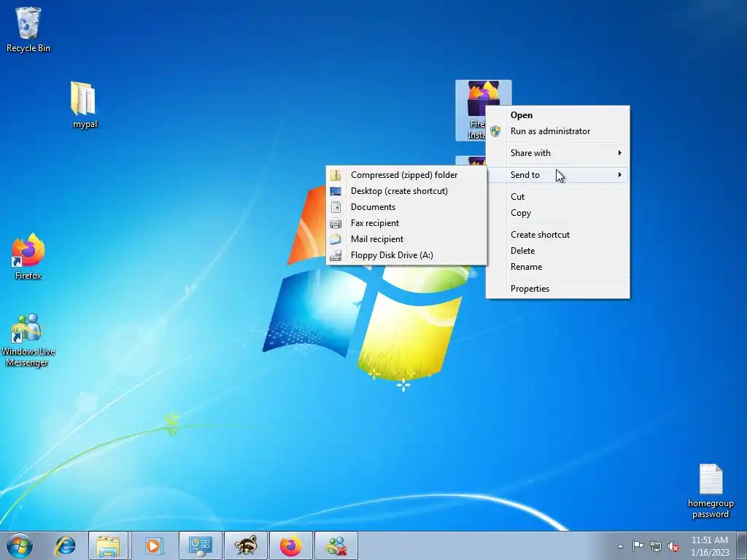Image resolution: width=747 pixels, height=560 pixels.
Task: Click the zipped folder icon in submenu
Action: [336, 175]
